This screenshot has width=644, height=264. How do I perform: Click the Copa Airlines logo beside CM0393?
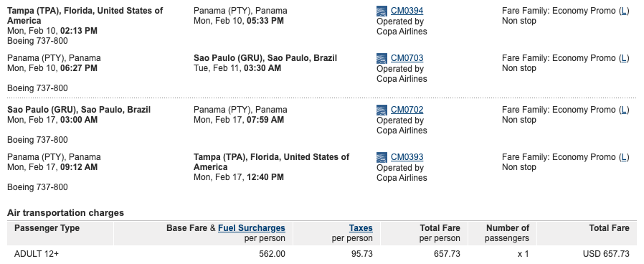point(382,157)
